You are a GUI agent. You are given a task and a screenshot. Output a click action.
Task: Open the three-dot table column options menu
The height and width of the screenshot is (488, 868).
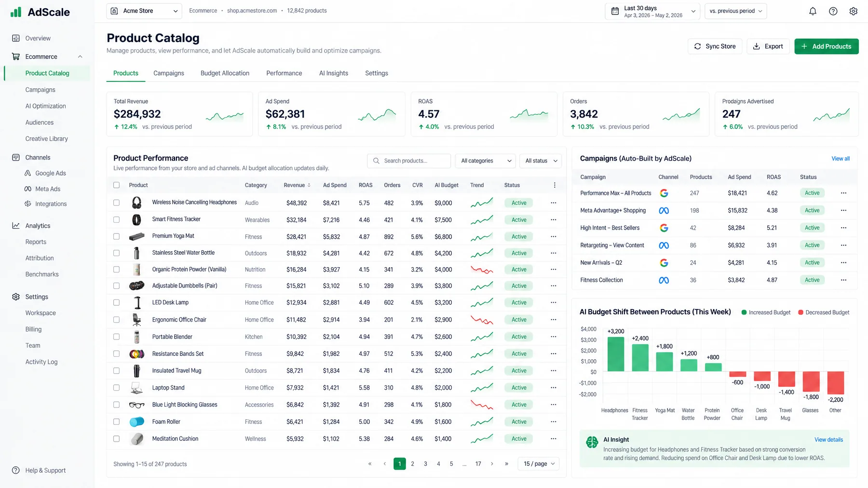click(555, 185)
